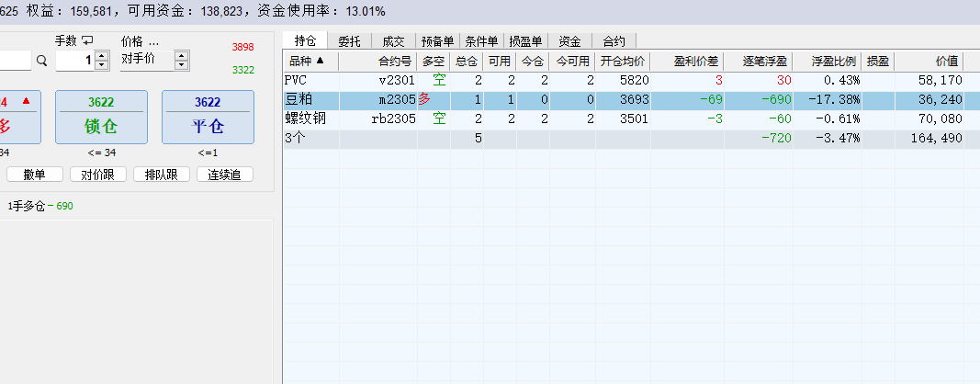Switch to the 持仓 tab
Image resolution: width=980 pixels, height=384 pixels.
[305, 40]
